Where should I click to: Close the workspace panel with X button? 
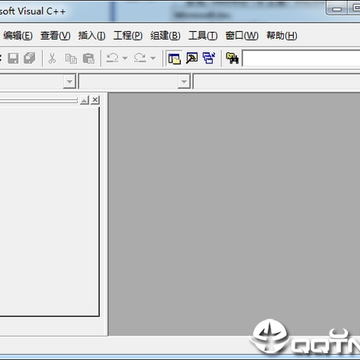click(95, 100)
